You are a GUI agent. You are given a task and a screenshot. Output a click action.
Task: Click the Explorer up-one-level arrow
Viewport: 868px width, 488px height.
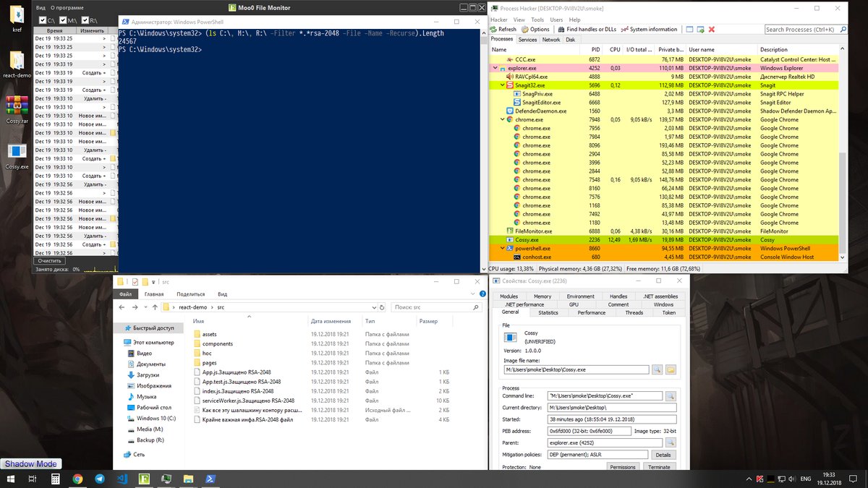point(155,307)
